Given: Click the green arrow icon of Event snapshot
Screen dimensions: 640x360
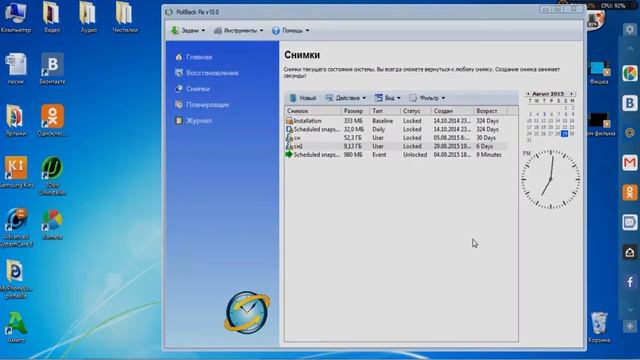Looking at the screenshot, I should (289, 155).
